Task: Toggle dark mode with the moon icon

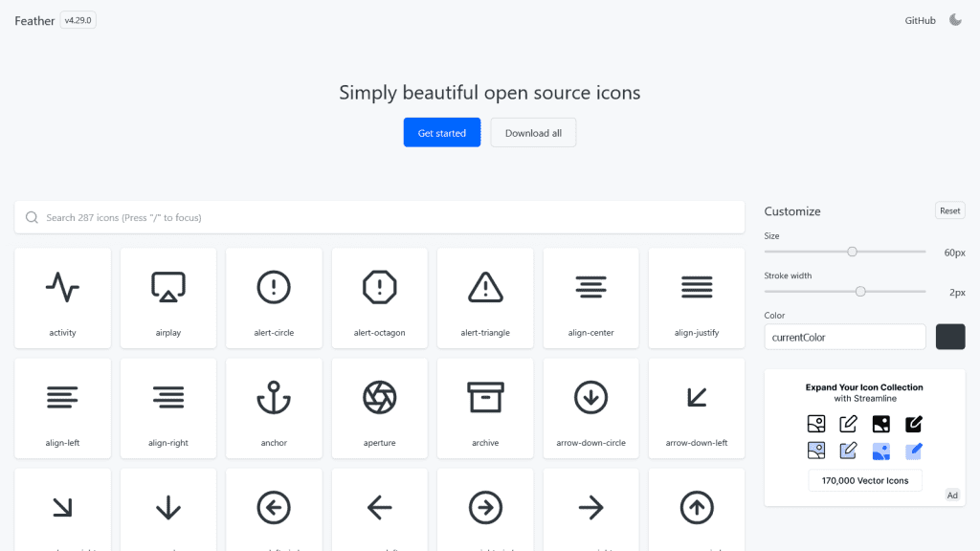Action: (x=954, y=19)
